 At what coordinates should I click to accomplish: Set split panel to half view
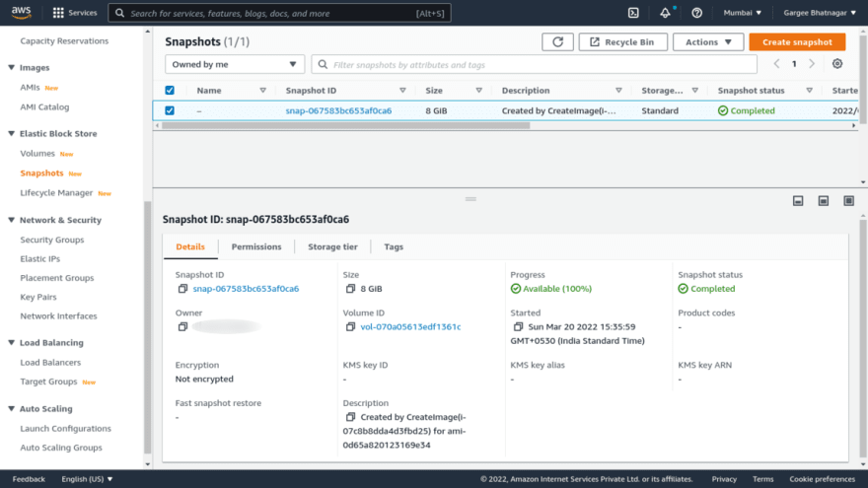click(x=824, y=201)
